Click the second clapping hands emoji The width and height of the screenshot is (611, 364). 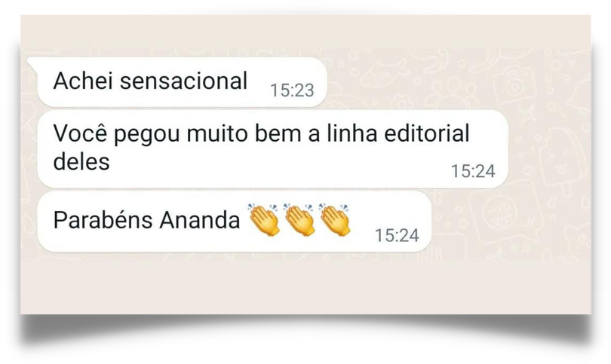[299, 219]
